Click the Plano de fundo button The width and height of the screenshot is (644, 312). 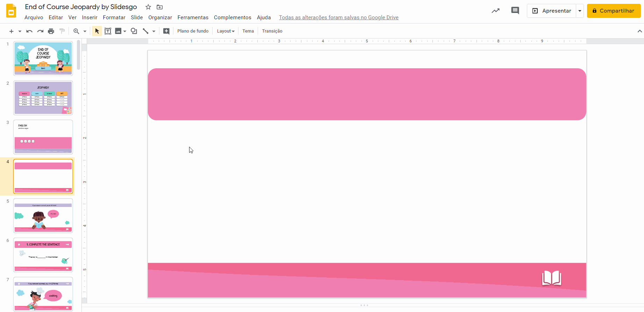pyautogui.click(x=193, y=31)
